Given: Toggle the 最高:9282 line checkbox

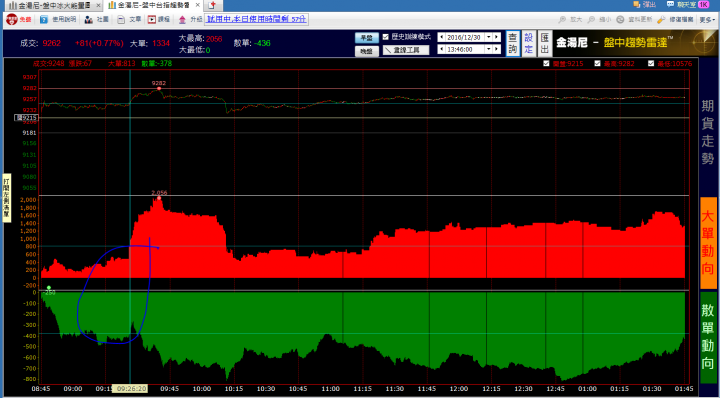Looking at the screenshot, I should tap(597, 63).
